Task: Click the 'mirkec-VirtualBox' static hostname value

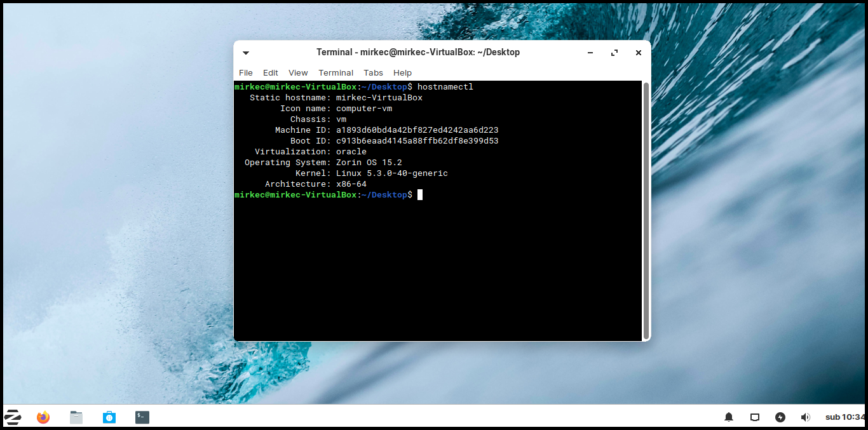Action: point(379,97)
